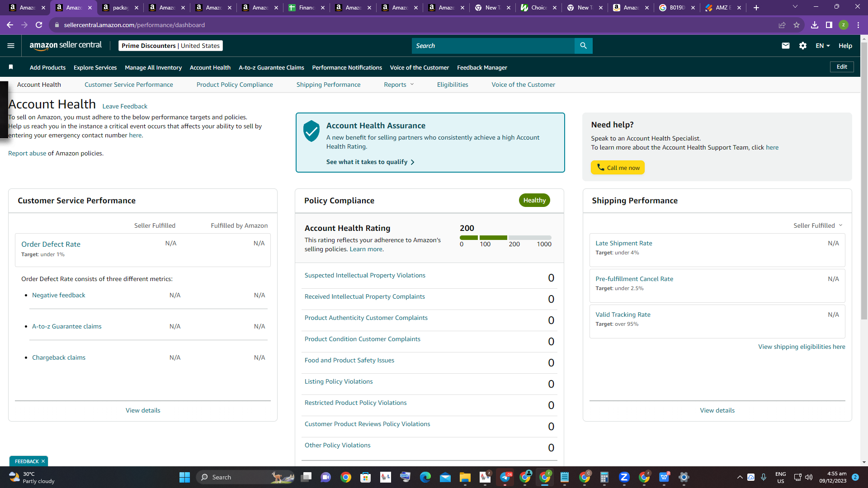This screenshot has width=868, height=488.
Task: Open the Mail app from the taskbar
Action: 445,477
